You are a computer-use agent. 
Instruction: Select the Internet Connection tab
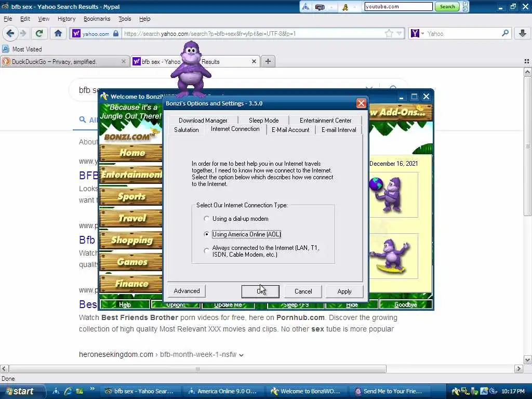click(x=235, y=129)
